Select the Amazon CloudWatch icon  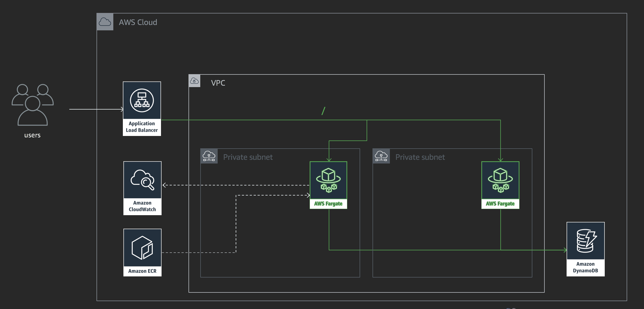[142, 180]
